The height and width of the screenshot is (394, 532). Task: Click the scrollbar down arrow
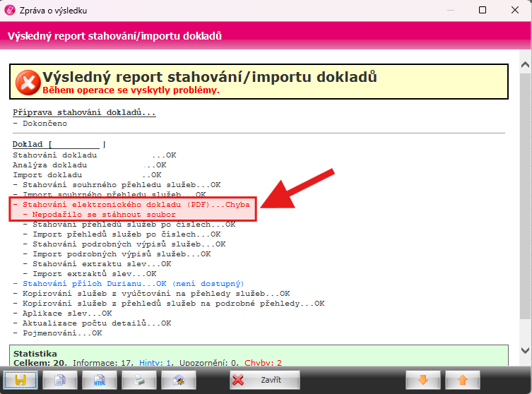525,350
